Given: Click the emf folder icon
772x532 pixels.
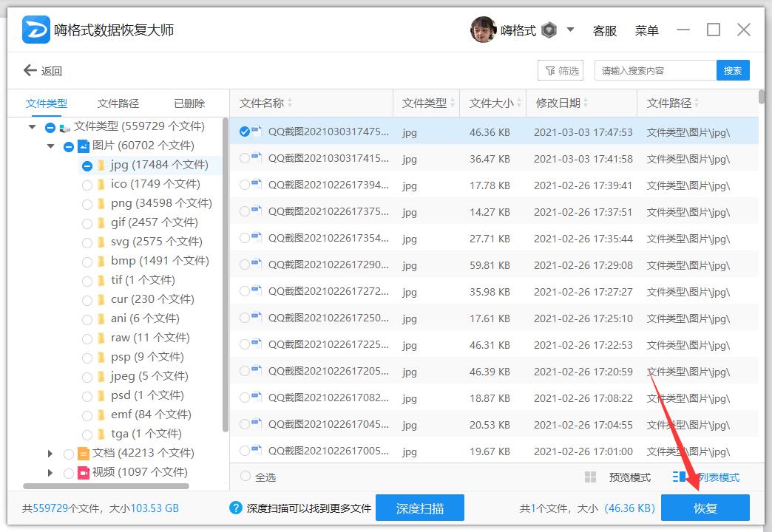Looking at the screenshot, I should click(x=101, y=415).
